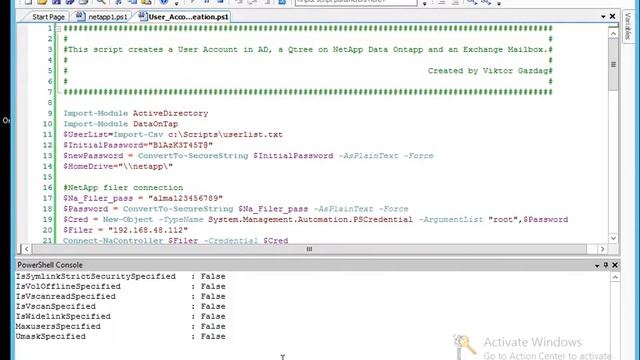This screenshot has height=360, width=640.
Task: Click the PowerShell Console panel title
Action: 50,265
